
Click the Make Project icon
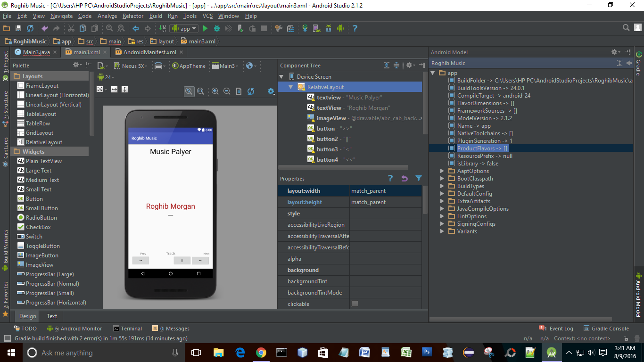coord(162,29)
